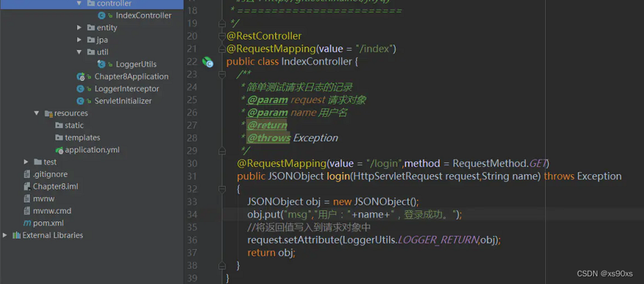Fold the Javadoc comment at line 23
Screen dimensions: 644x284
[x=222, y=74]
